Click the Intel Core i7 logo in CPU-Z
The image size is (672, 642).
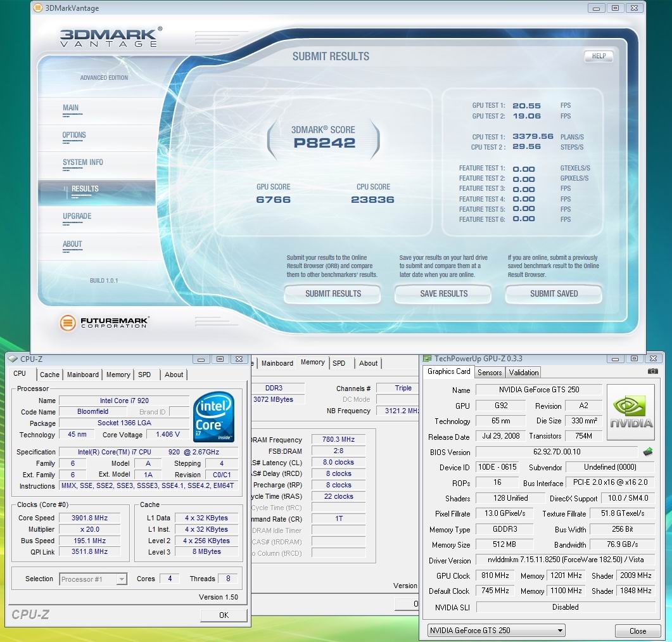click(213, 416)
